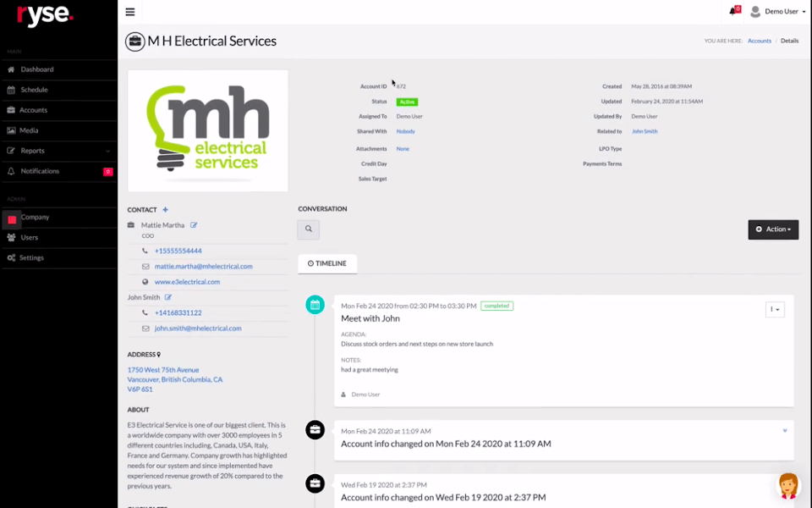Click the red notifications count badge in sidebar

click(x=107, y=172)
